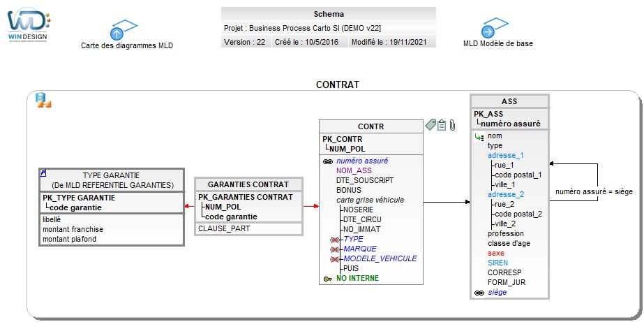Click the shortcut arrow icon on TYPE GARANTIE
This screenshot has height=322, width=644.
(43, 173)
